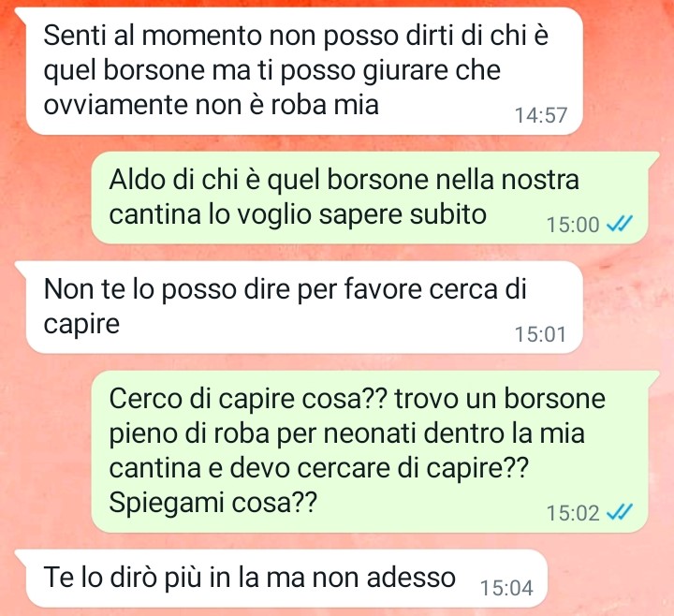Tap the 15:00 timestamp on the green bubble
Viewport: 674px width, 616px height.
coord(573,225)
